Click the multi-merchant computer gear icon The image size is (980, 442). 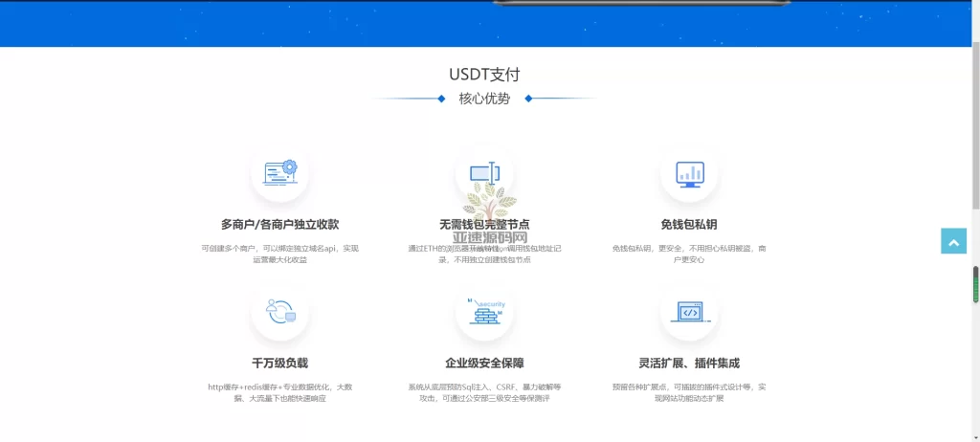280,172
